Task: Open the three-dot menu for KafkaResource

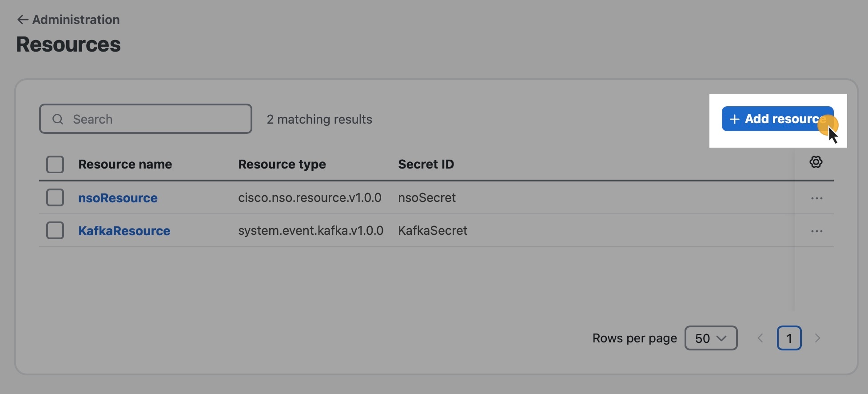Action: point(816,231)
